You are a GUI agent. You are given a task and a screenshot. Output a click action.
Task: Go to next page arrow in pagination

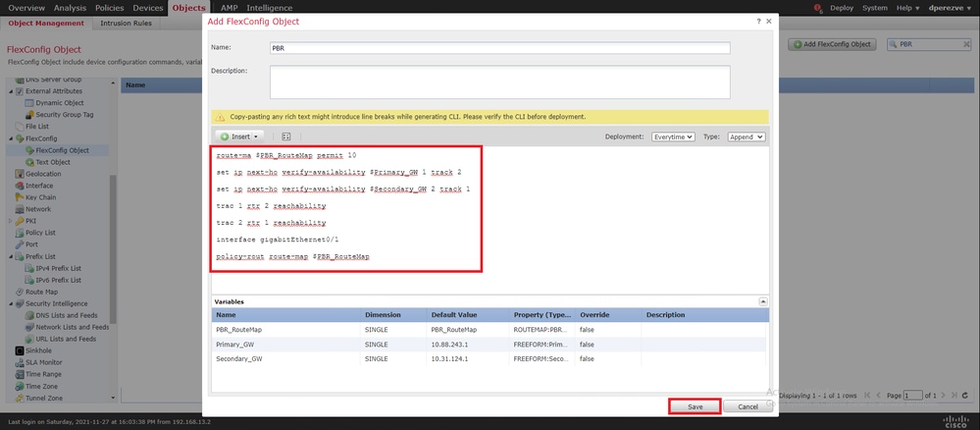pos(943,396)
